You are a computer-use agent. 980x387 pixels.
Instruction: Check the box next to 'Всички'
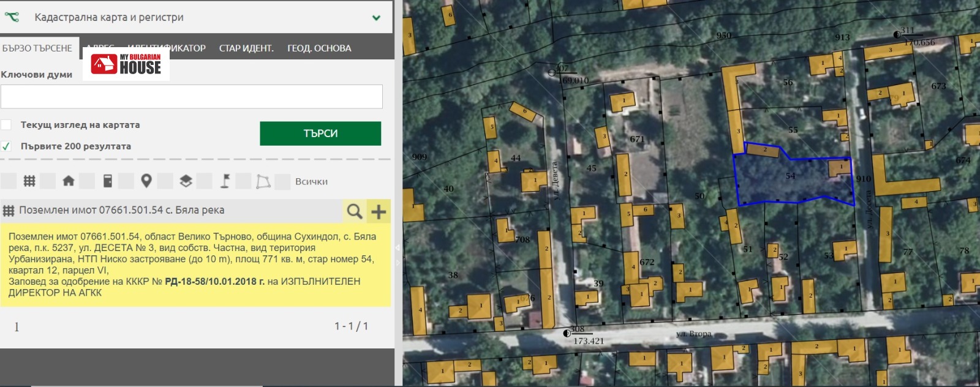282,181
